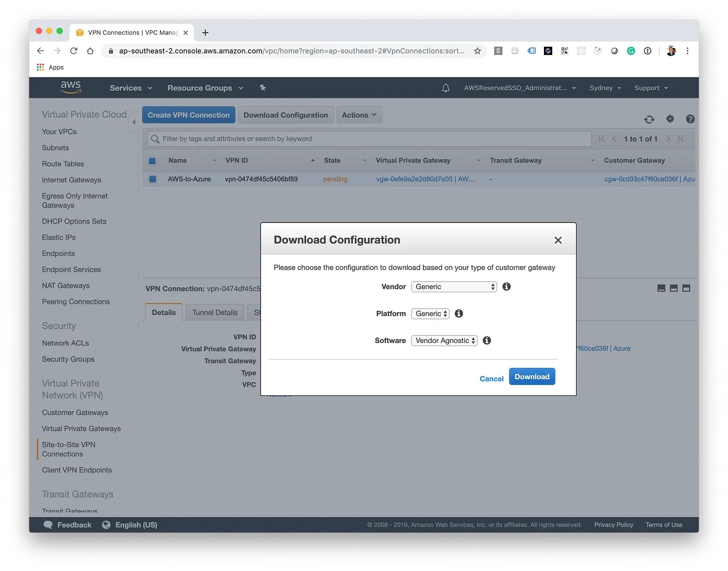The height and width of the screenshot is (571, 728).
Task: Open the AWSReservedSSO account menu
Action: point(520,88)
